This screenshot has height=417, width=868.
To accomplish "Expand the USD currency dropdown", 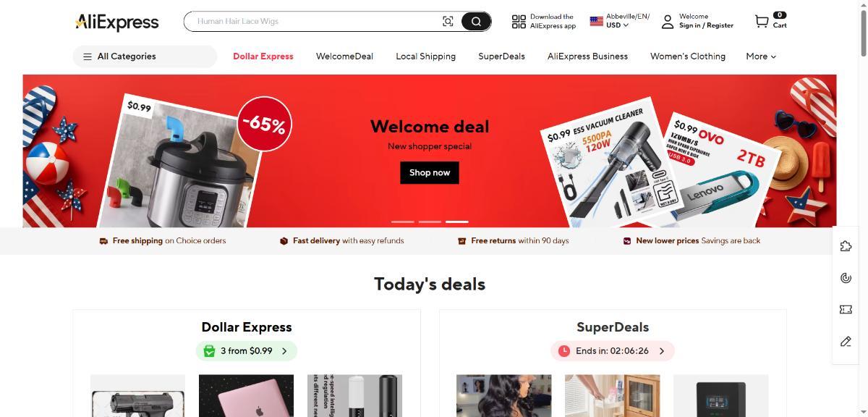I will point(617,25).
